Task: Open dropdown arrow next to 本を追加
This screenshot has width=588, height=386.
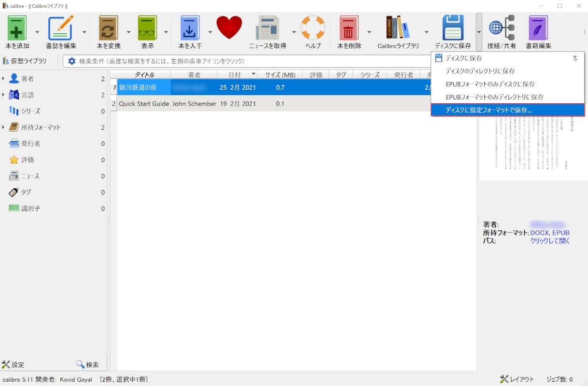Action: [x=37, y=32]
